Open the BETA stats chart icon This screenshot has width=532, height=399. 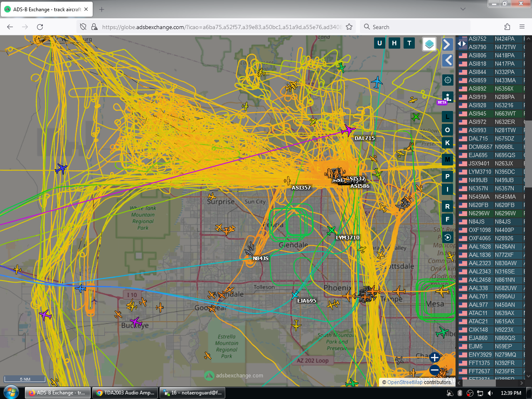point(447,98)
